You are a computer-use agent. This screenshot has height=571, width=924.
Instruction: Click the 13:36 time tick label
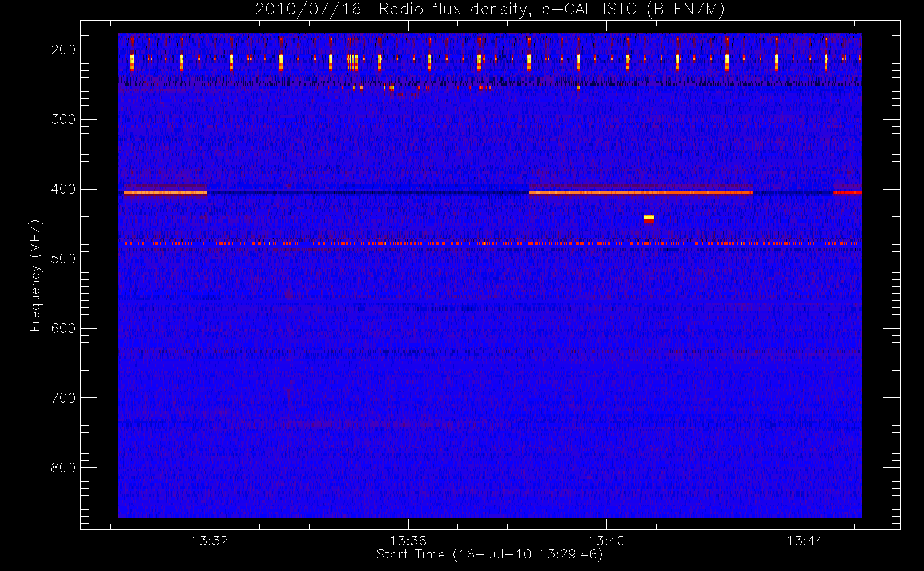coord(408,541)
